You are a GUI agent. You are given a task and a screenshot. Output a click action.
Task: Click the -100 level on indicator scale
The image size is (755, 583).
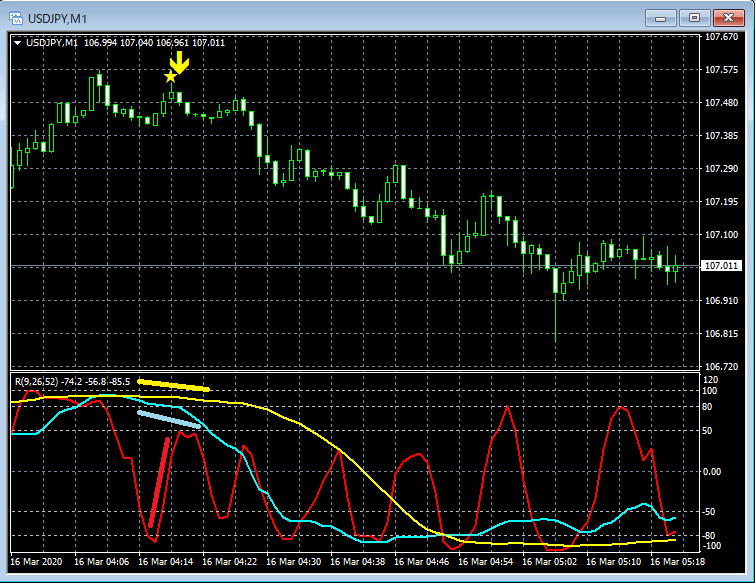coord(710,546)
